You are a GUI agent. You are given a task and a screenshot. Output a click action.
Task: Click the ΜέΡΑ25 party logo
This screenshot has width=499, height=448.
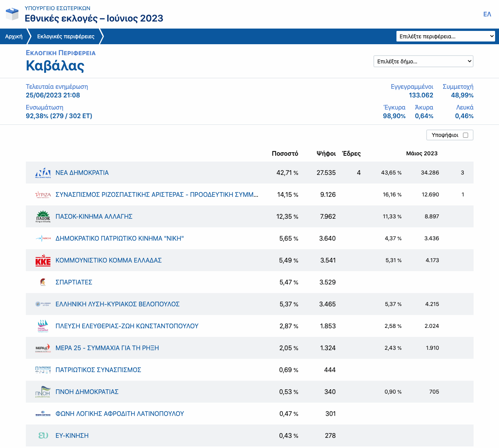pyautogui.click(x=43, y=348)
